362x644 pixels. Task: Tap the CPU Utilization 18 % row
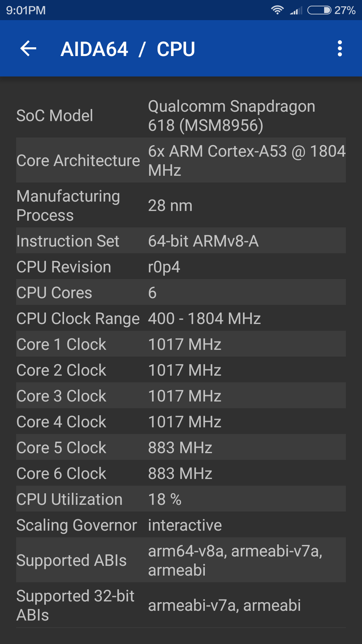pos(181,499)
